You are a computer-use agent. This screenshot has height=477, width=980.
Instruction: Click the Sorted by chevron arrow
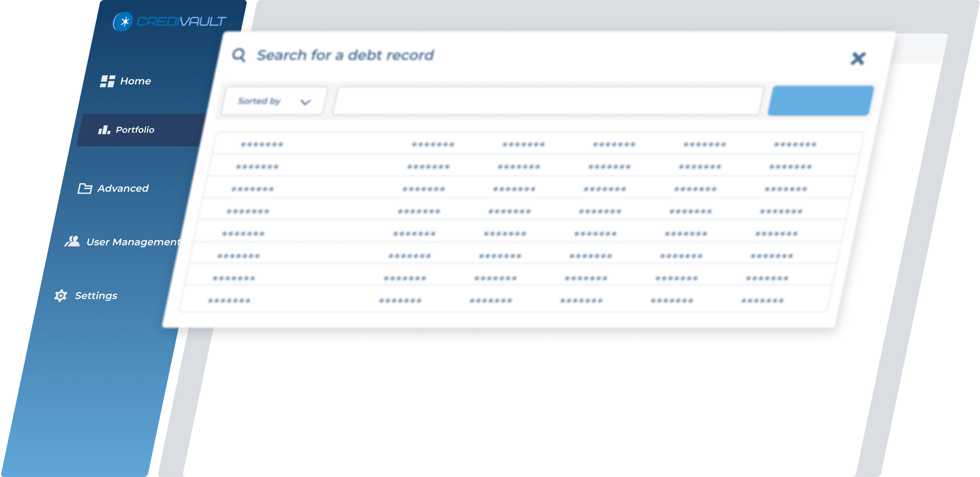(x=306, y=102)
